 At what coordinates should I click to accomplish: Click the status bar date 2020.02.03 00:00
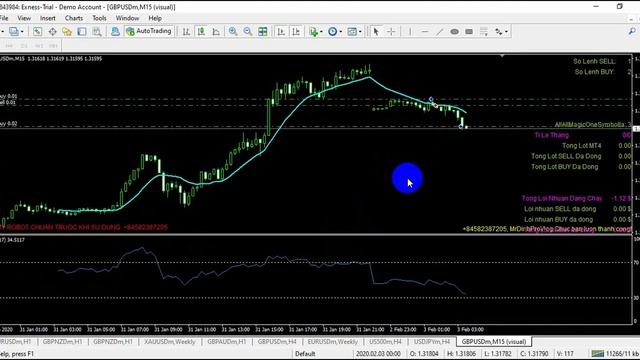(378, 354)
